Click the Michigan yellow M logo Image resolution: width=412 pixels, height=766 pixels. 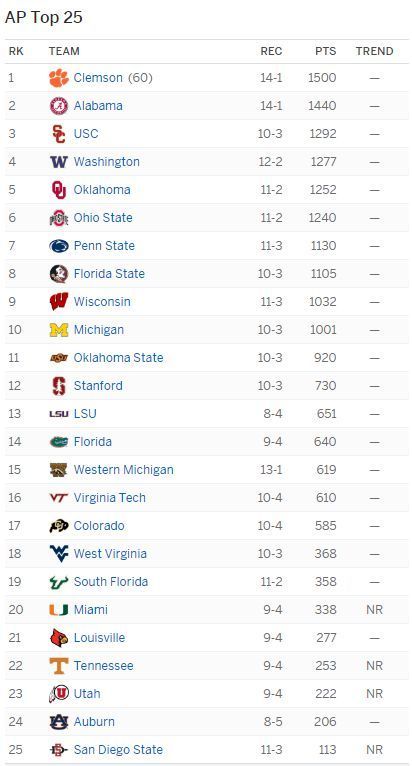pyautogui.click(x=59, y=330)
